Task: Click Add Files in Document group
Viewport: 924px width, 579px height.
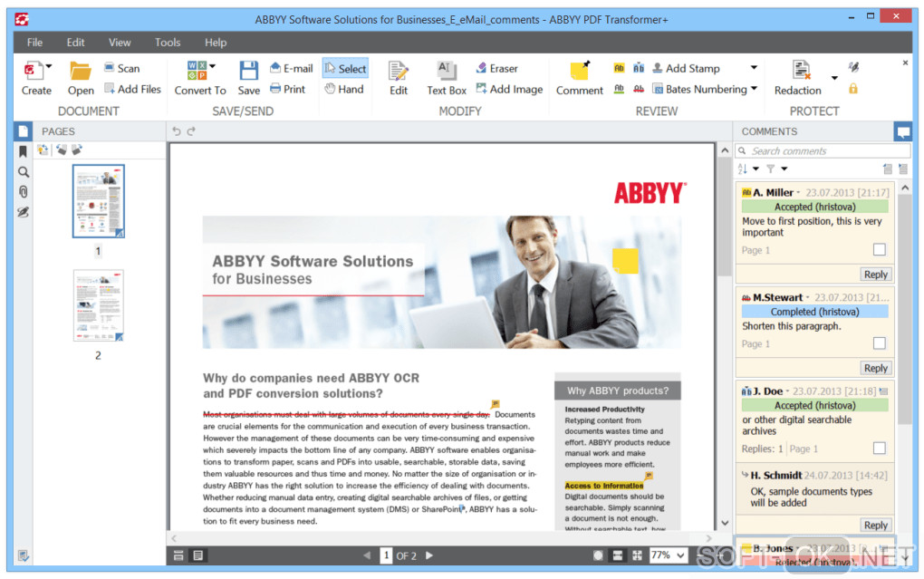Action: [132, 89]
